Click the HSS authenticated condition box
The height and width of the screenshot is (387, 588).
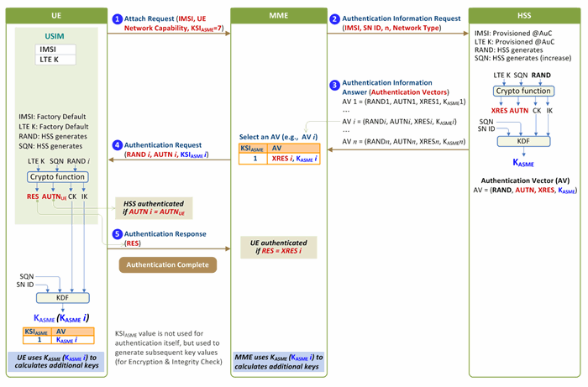[x=154, y=208]
